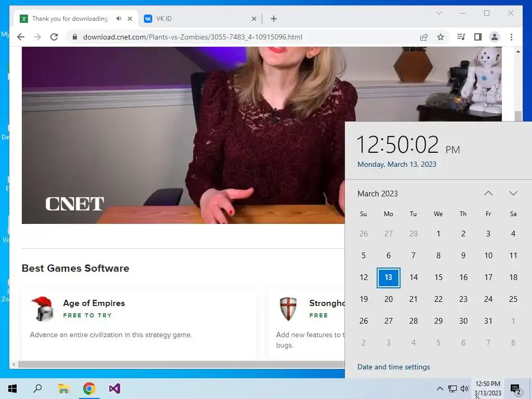532x399 pixels.
Task: Select the 'Thank you for downloading' tab
Action: (76, 19)
